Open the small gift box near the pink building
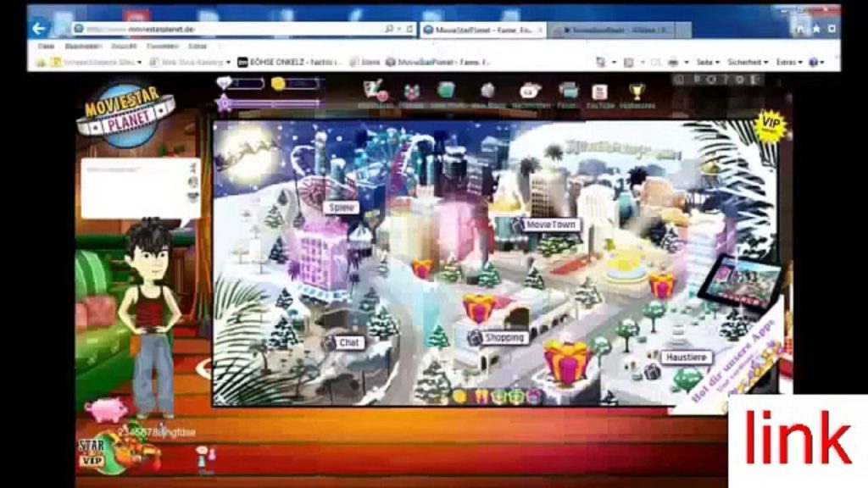 [x=422, y=269]
